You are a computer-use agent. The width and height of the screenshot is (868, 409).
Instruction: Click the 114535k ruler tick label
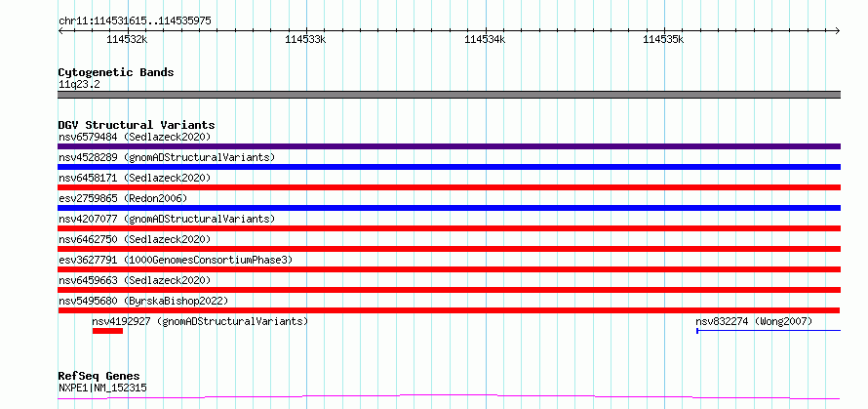point(664,39)
